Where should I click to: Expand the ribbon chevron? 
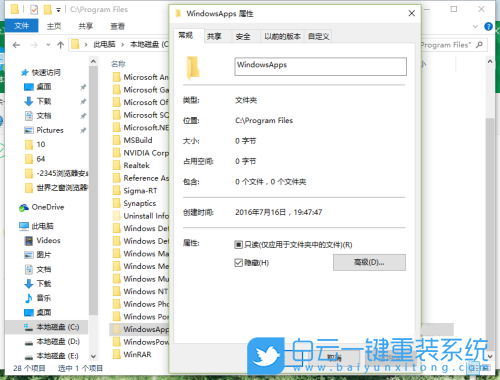pyautogui.click(x=476, y=27)
